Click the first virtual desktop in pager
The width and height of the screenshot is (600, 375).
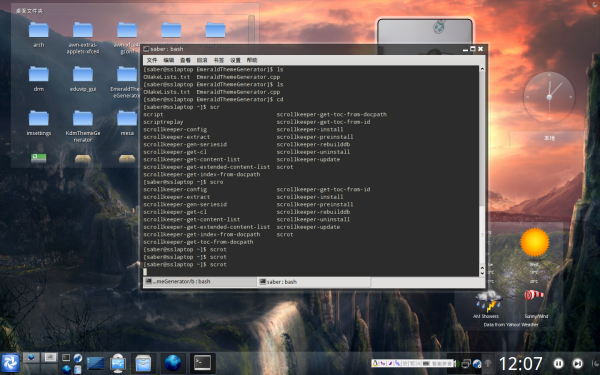click(31, 358)
